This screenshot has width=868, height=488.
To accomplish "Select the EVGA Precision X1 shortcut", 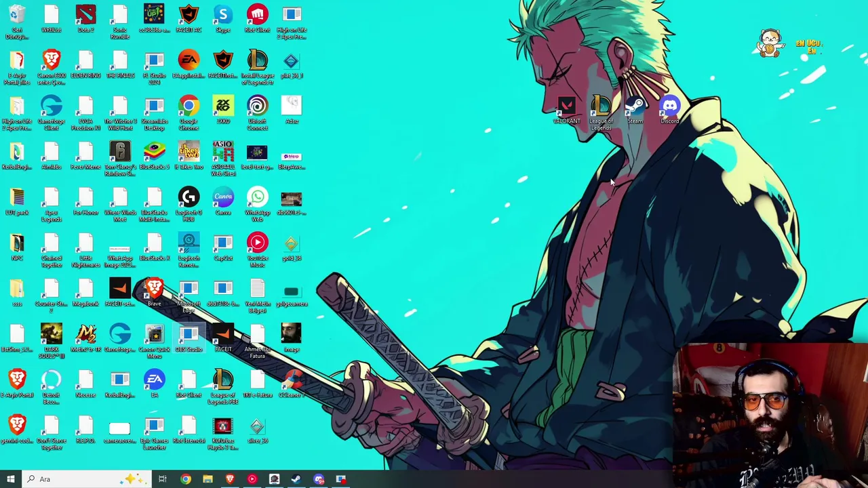I will pos(85,113).
